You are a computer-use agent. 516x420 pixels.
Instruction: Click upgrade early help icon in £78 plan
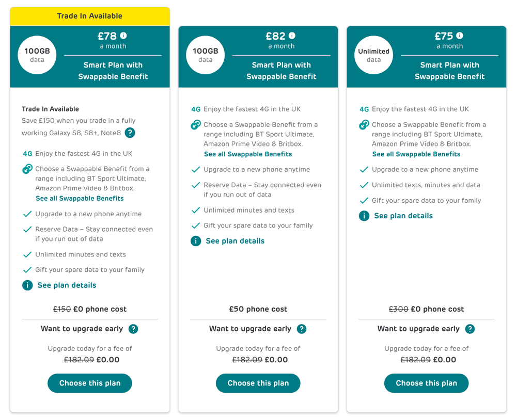tap(133, 329)
